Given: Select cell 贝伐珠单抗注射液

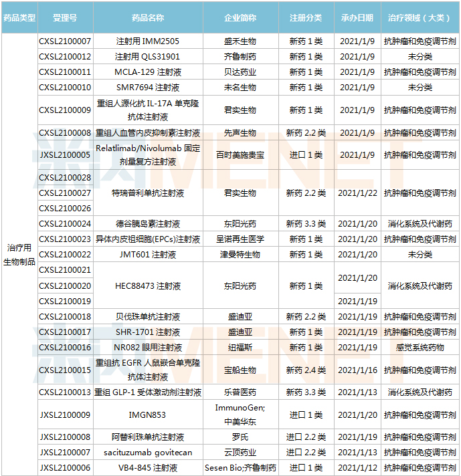Looking at the screenshot, I should pos(148,317).
